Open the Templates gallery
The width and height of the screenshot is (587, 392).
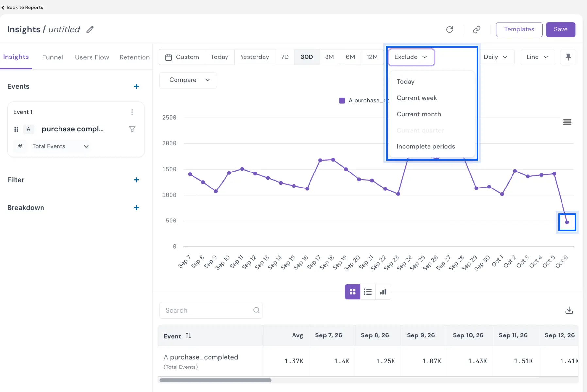tap(519, 30)
